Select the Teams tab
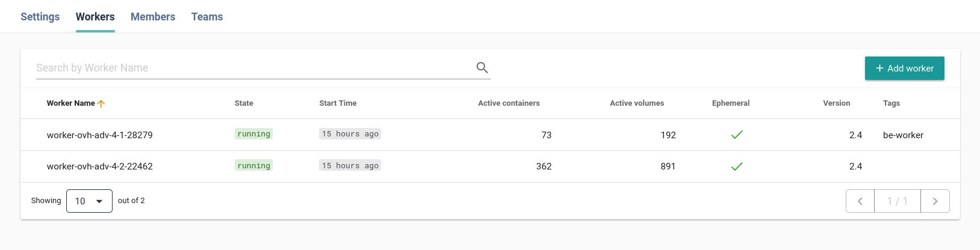This screenshot has height=250, width=980. [207, 17]
